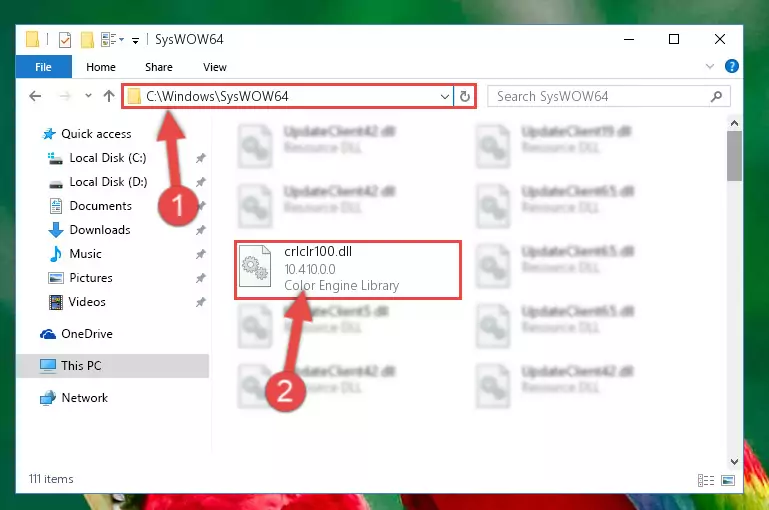Open the Help question mark icon
769x510 pixels.
click(x=731, y=66)
